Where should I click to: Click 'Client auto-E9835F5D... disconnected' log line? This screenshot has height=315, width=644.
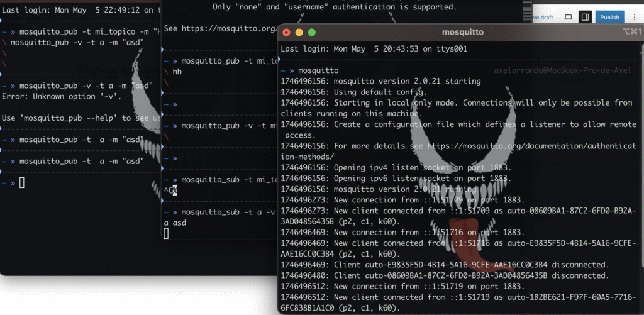coord(445,265)
